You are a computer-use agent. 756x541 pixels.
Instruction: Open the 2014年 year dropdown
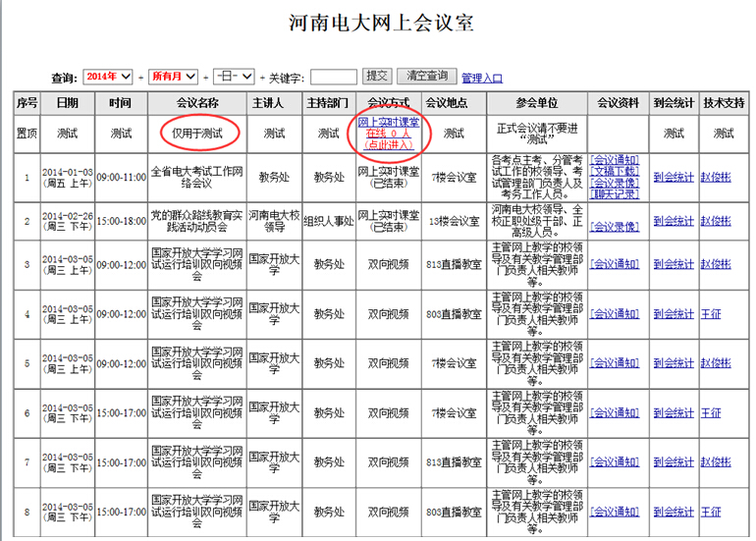(x=108, y=77)
